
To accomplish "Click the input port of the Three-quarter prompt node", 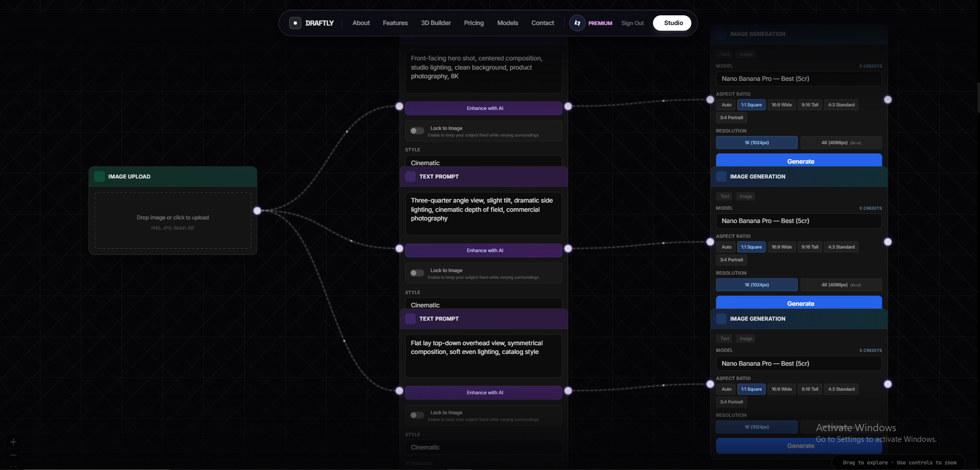I will tap(399, 249).
